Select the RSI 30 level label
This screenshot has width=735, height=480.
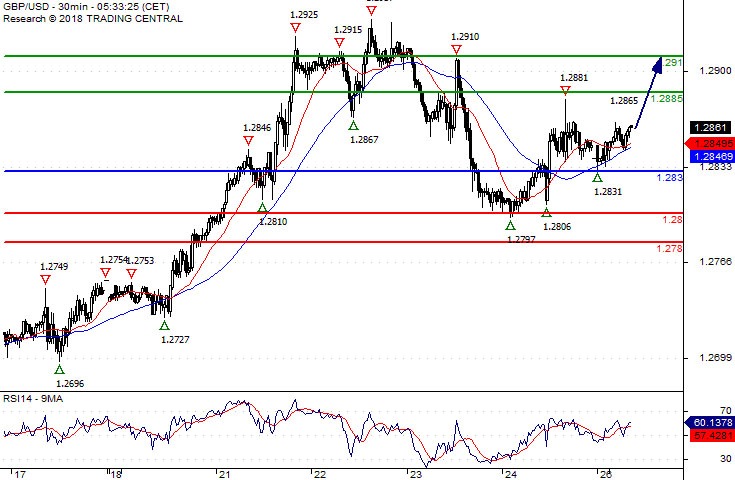(x=726, y=459)
